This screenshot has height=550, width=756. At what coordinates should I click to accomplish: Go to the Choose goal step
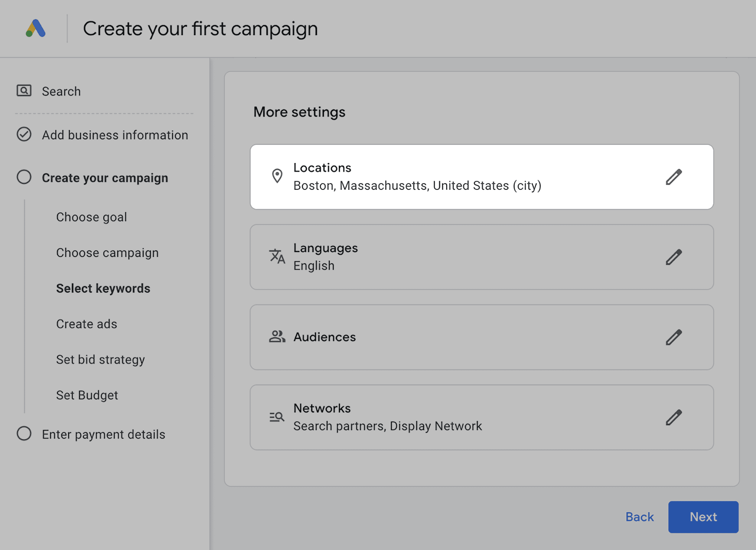point(91,217)
